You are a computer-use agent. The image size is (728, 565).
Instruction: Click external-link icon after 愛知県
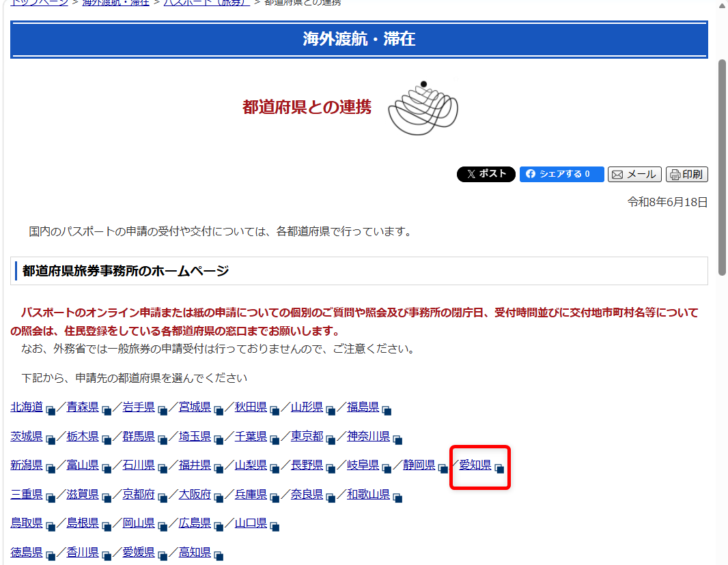499,468
